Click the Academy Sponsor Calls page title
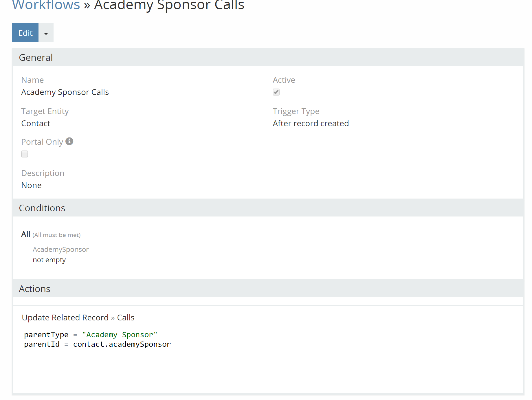Image resolution: width=532 pixels, height=400 pixels. click(x=169, y=5)
